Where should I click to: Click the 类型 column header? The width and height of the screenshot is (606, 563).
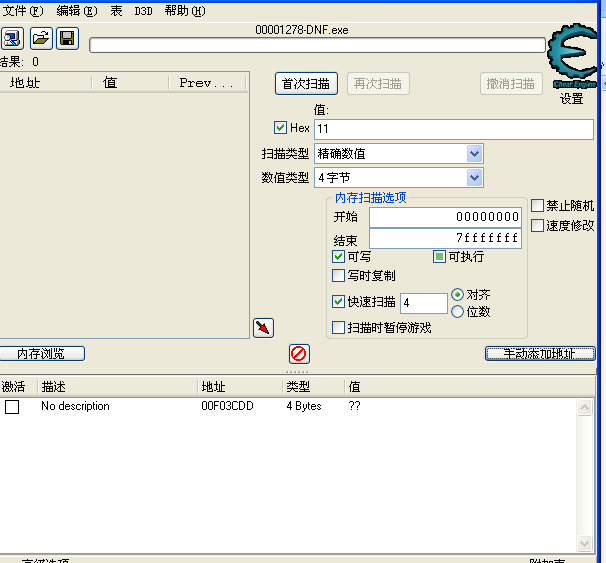pyautogui.click(x=313, y=386)
